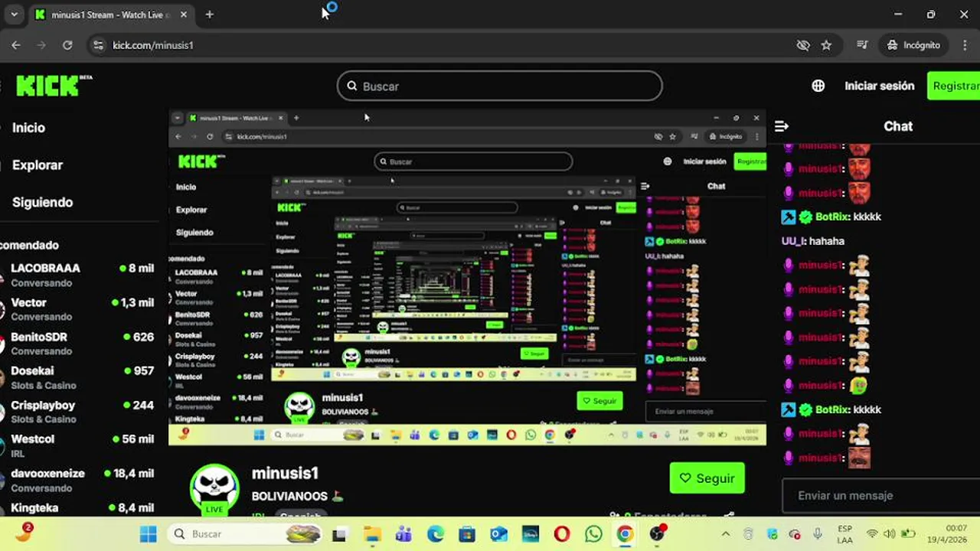Viewport: 980px width, 551px height.
Task: Click the minusis1 channel name heading
Action: click(x=285, y=473)
